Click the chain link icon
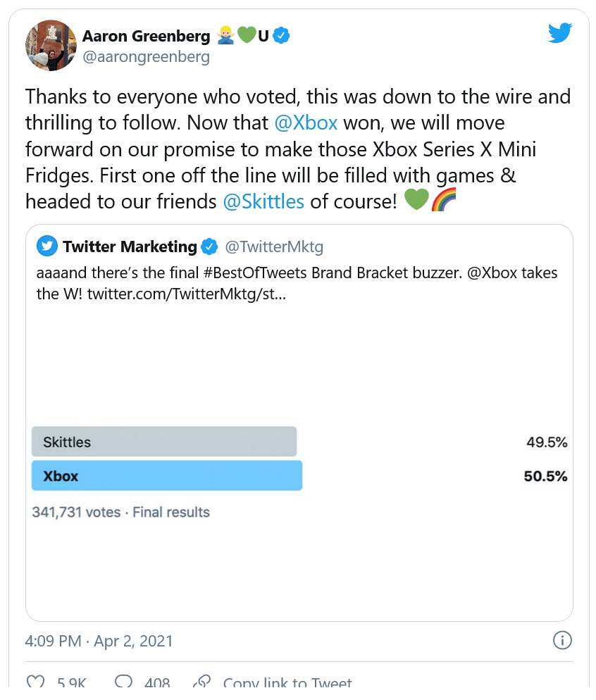 click(202, 682)
